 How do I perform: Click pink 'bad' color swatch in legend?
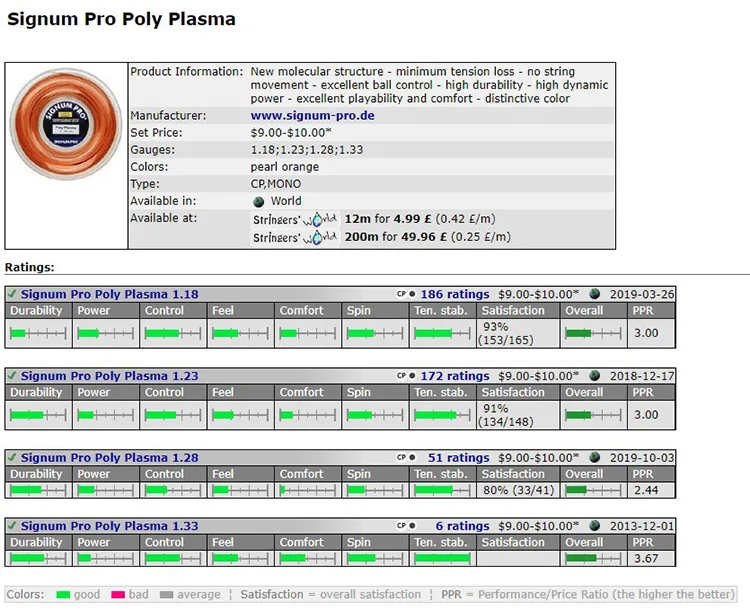point(118,595)
